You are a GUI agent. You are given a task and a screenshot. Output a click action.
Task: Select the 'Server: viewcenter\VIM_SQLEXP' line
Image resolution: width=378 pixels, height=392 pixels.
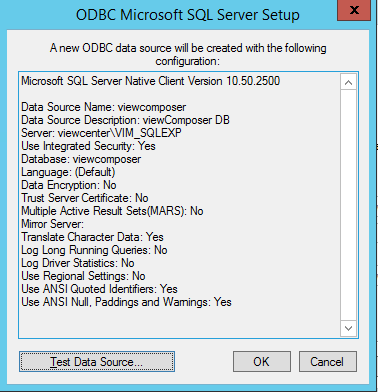tap(101, 133)
